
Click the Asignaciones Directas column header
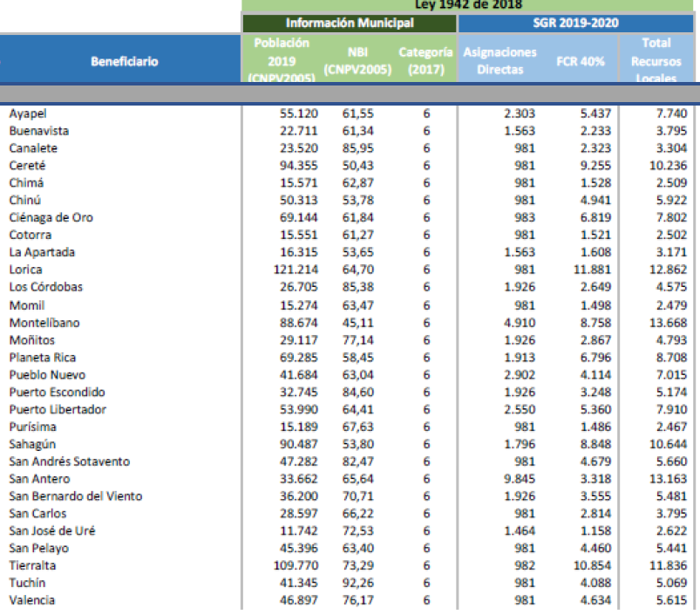[500, 61]
